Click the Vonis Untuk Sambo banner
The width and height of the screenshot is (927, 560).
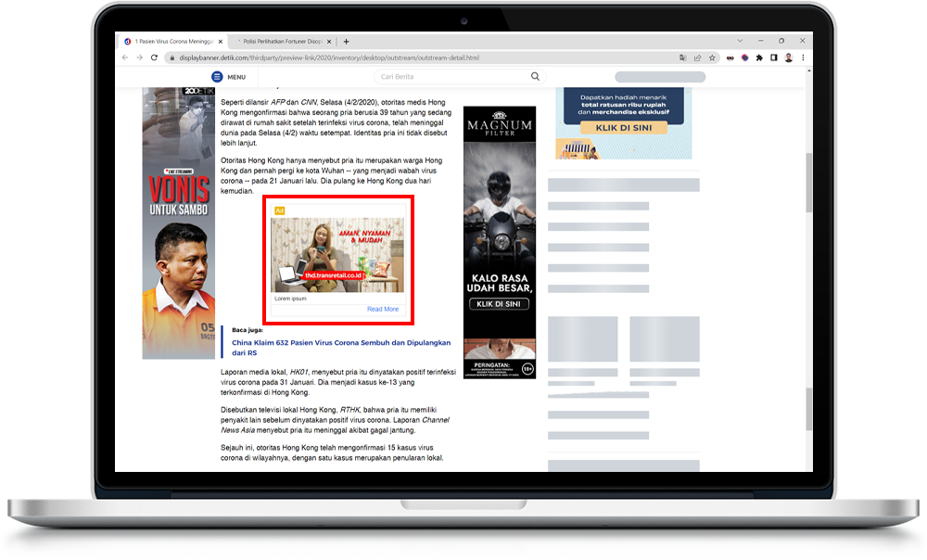pos(178,223)
